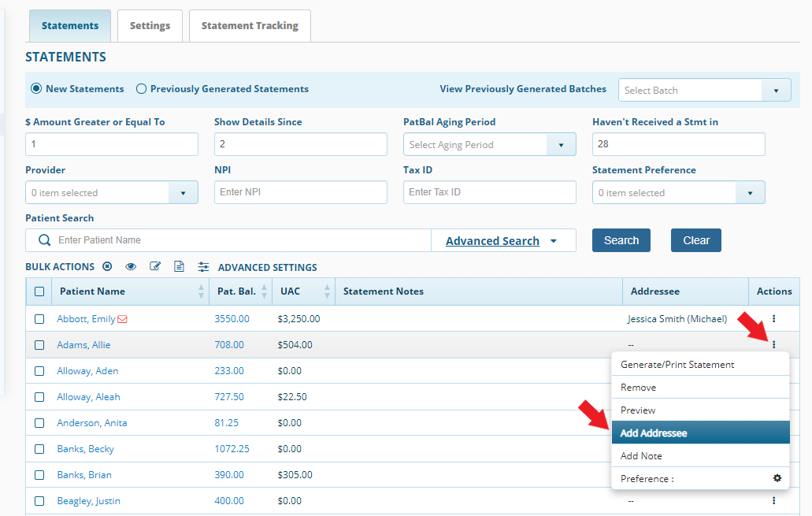Click the Enter NPI input field
This screenshot has height=516, width=812.
pyautogui.click(x=300, y=192)
